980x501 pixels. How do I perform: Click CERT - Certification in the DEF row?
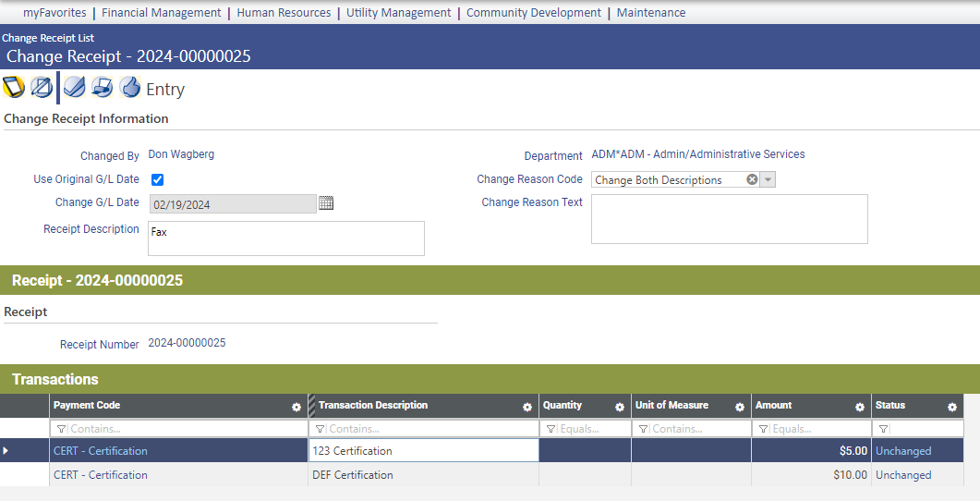coord(101,475)
